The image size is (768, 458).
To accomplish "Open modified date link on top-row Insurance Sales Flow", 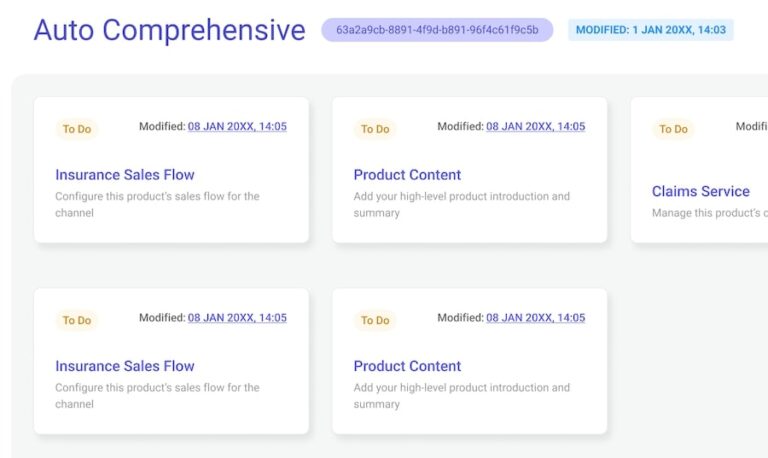I will pyautogui.click(x=237, y=127).
